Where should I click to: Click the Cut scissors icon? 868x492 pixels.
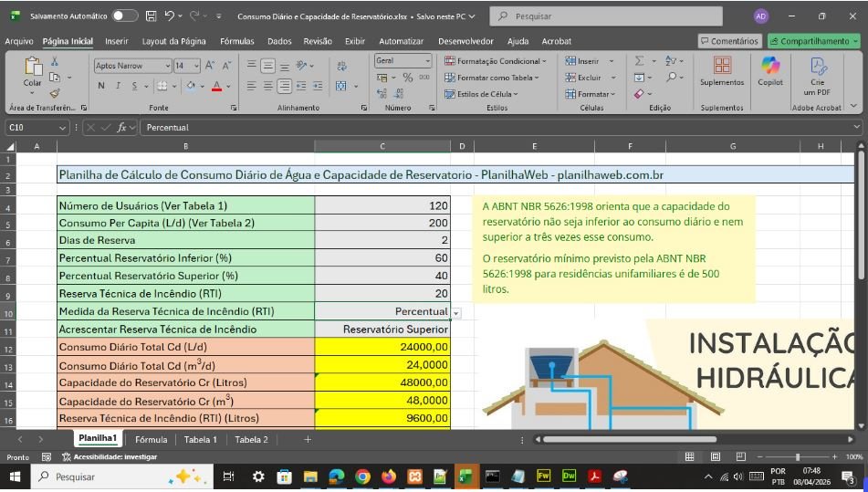point(55,61)
